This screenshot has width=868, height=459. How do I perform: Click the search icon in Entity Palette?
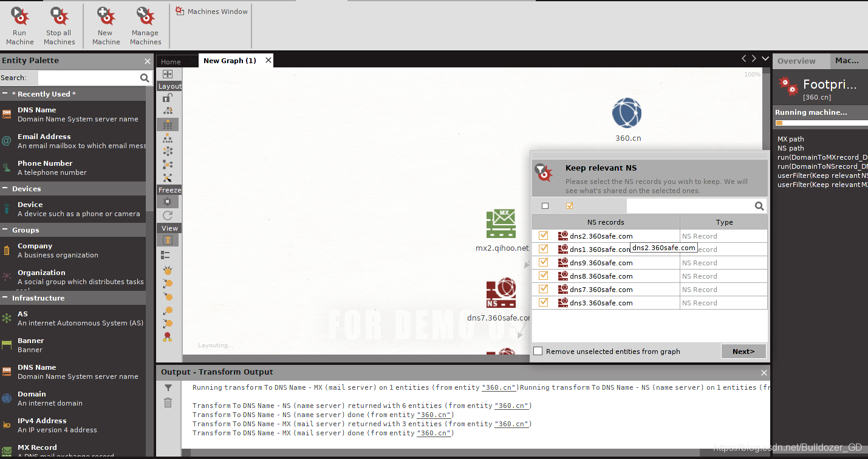point(145,78)
